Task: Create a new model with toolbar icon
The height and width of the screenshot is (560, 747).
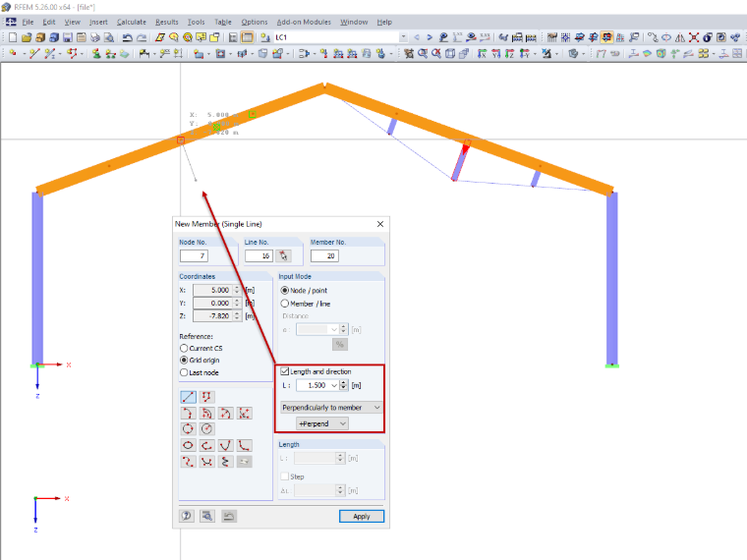Action: tap(13, 37)
